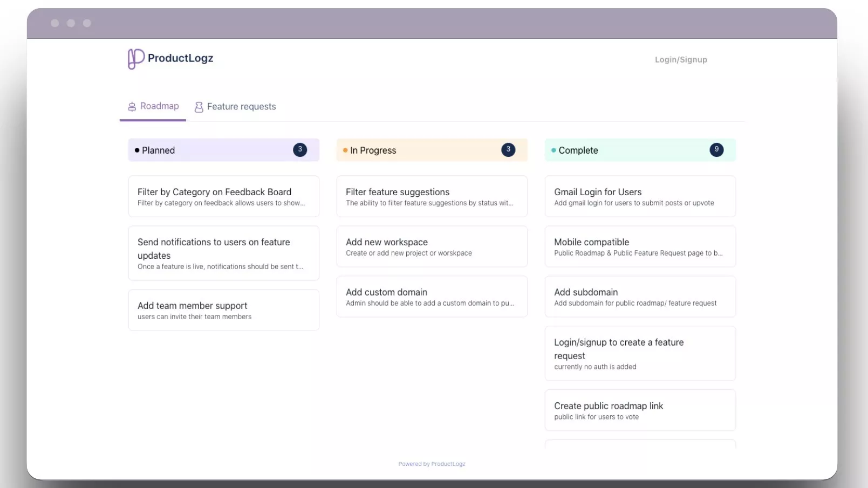Image resolution: width=868 pixels, height=488 pixels.
Task: Open the Send notifications to users card
Action: 223,253
